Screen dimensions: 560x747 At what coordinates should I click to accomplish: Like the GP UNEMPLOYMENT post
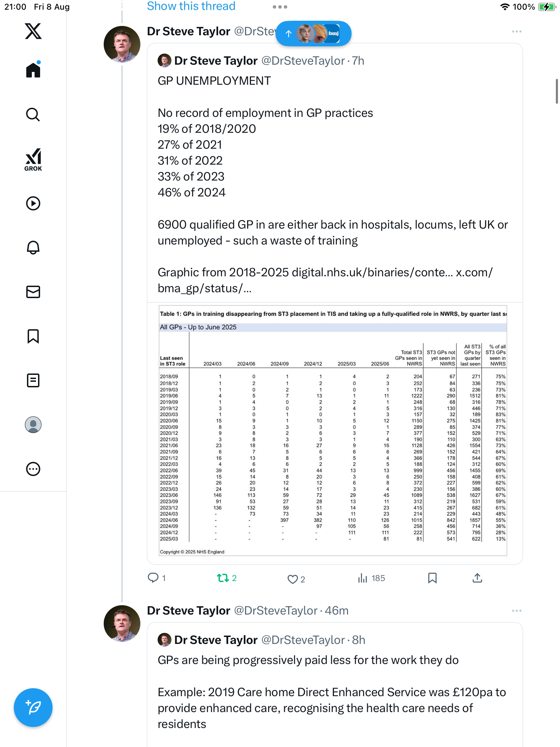coord(293,579)
